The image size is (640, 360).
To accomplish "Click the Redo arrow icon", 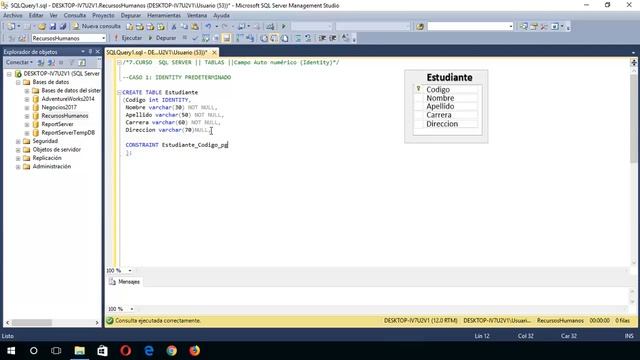I will tap(224, 27).
